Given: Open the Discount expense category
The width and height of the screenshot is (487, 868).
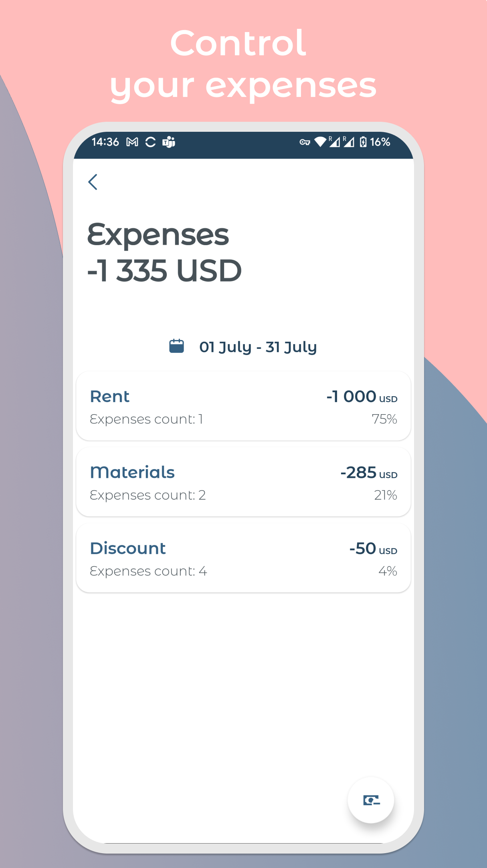Looking at the screenshot, I should coord(243,558).
